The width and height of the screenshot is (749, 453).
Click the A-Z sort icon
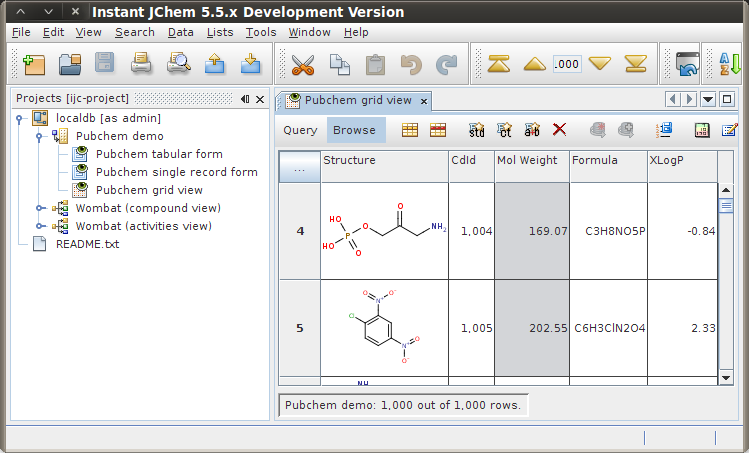pyautogui.click(x=730, y=65)
